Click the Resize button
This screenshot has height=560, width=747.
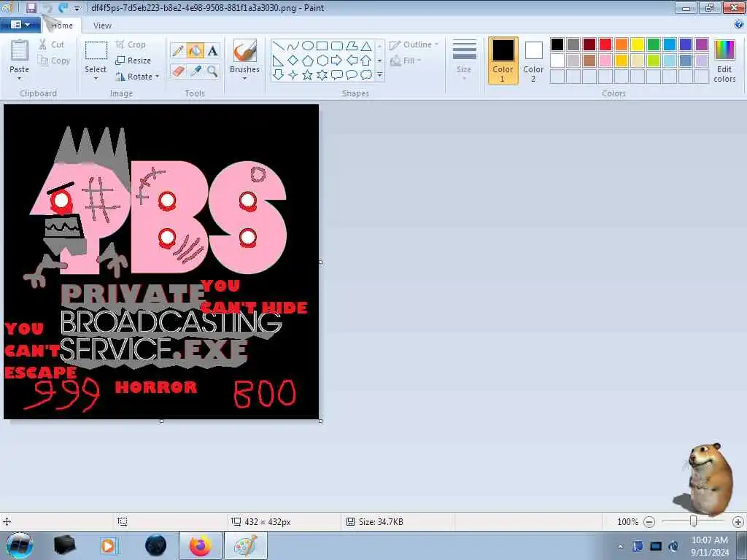tap(133, 61)
